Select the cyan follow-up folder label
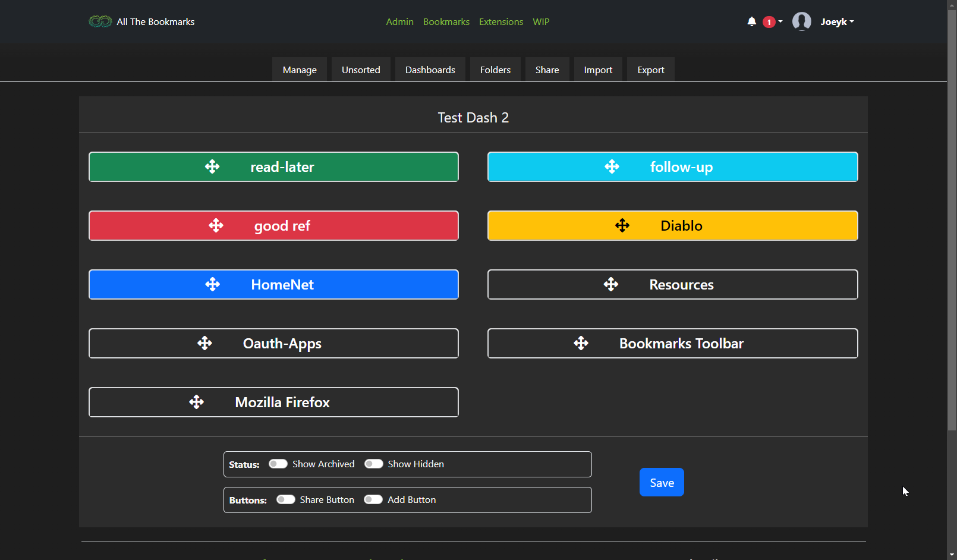Viewport: 957px width, 560px height. coord(681,167)
